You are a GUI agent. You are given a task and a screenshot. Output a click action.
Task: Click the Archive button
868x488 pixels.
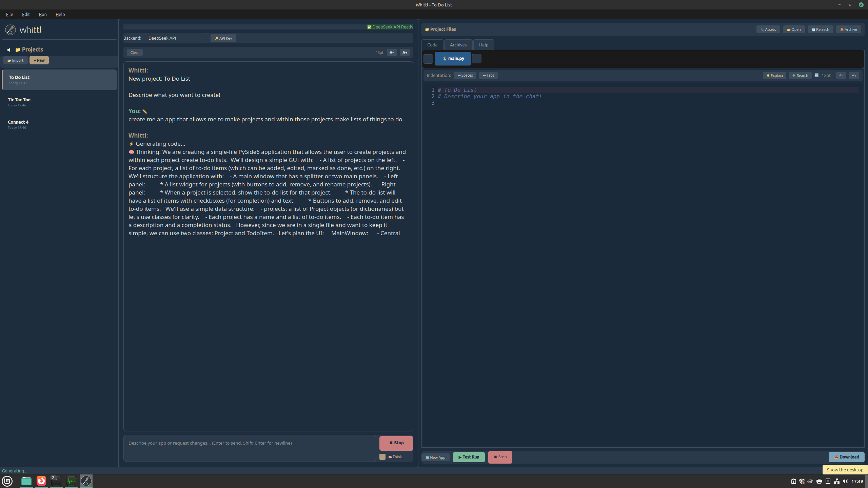point(848,29)
